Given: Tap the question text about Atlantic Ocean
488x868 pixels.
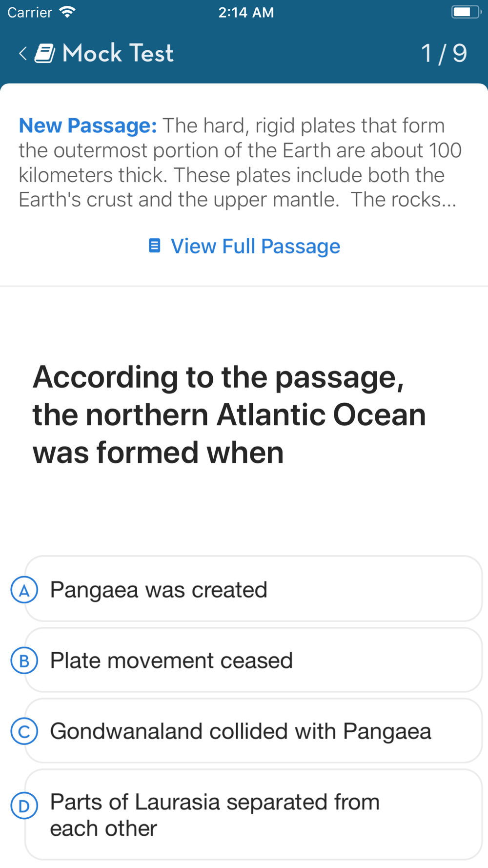Looking at the screenshot, I should pos(229,414).
